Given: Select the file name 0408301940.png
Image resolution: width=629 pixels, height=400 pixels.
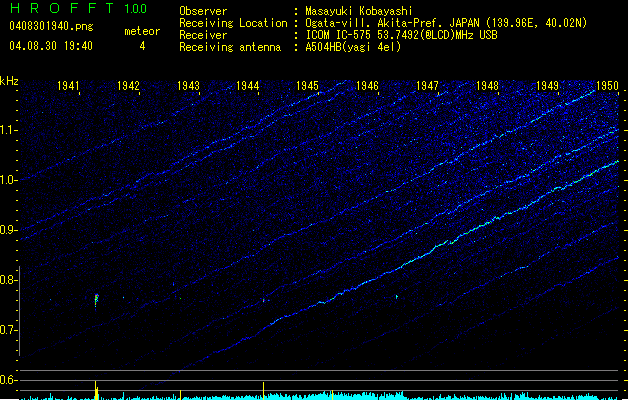Looking at the screenshot, I should [51, 26].
